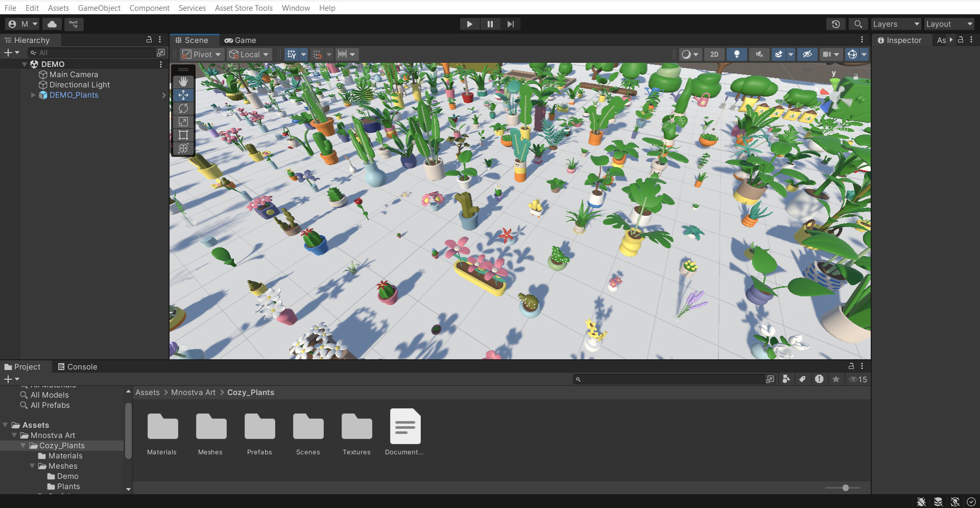Toggle grid snapping button in Scene toolbar

(317, 54)
